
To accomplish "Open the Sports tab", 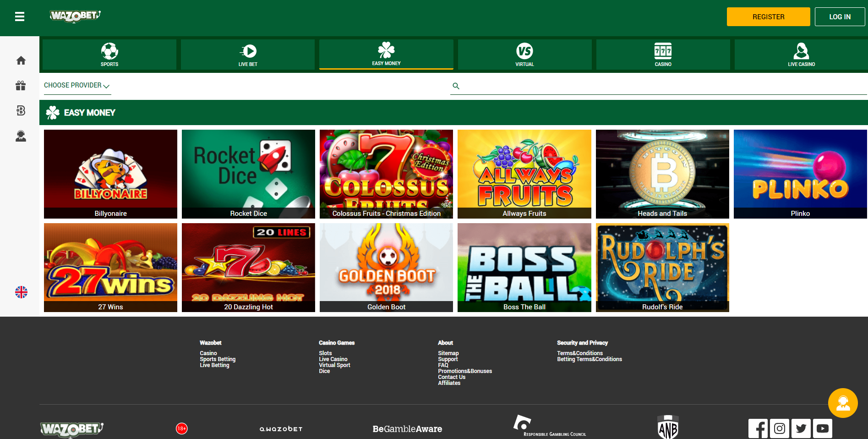I will (x=109, y=55).
